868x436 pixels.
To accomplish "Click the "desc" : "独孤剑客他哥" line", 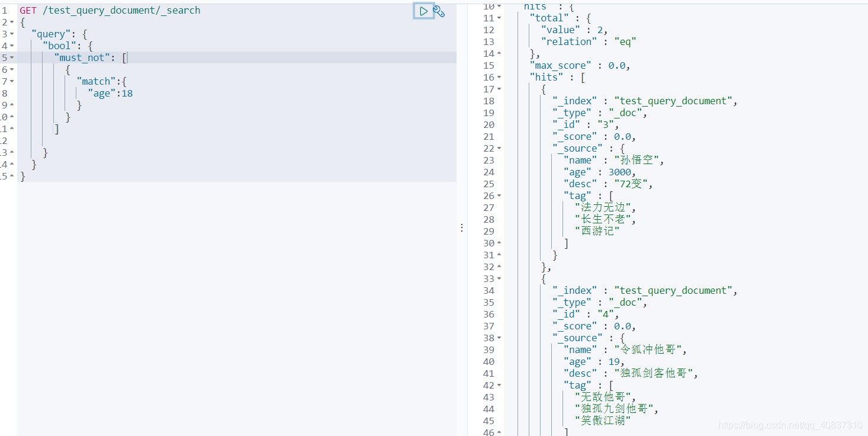I will 631,373.
